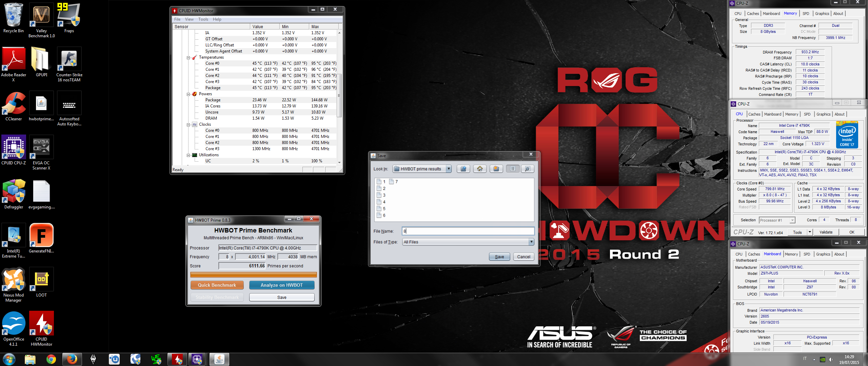Open Intel Extreme Tuning desktop icon
This screenshot has height=366, width=868.
(x=14, y=241)
